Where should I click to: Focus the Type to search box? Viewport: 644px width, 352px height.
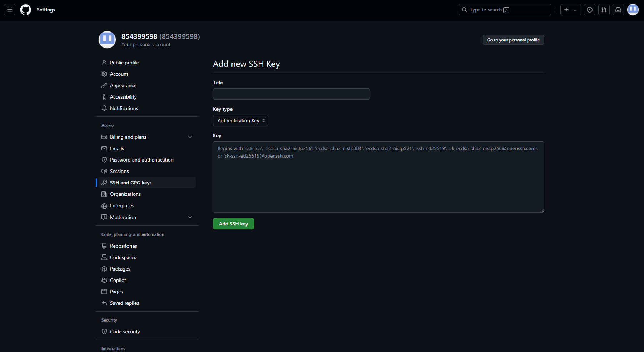[x=504, y=10]
